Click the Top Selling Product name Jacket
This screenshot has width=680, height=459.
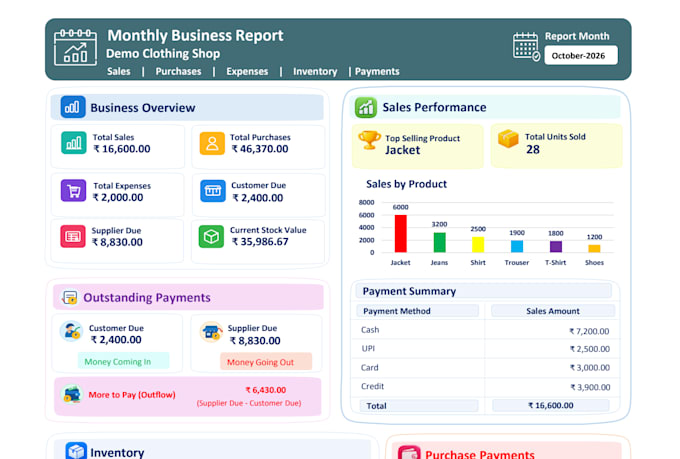coord(402,150)
